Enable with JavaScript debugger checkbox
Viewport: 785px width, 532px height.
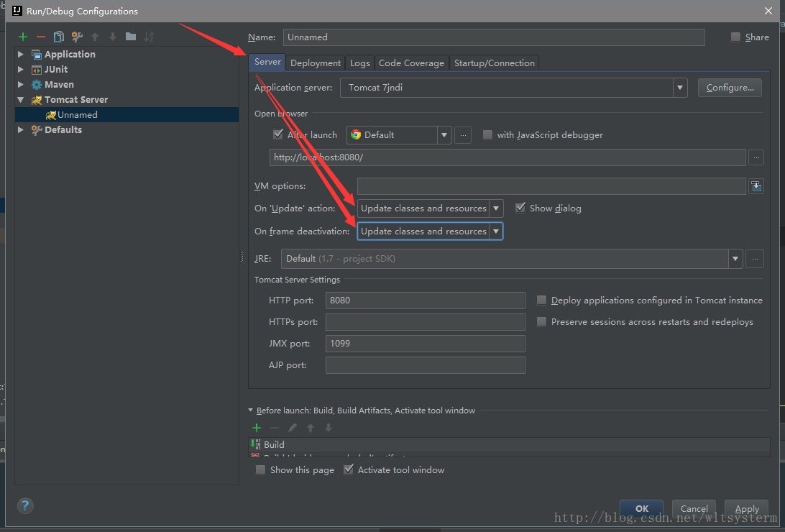[x=487, y=134]
